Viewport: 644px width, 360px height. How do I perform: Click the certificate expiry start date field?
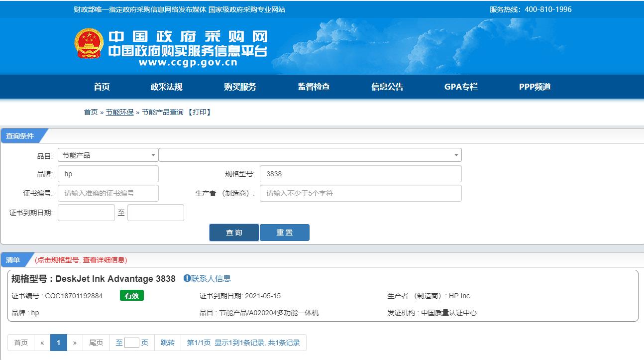tap(86, 213)
